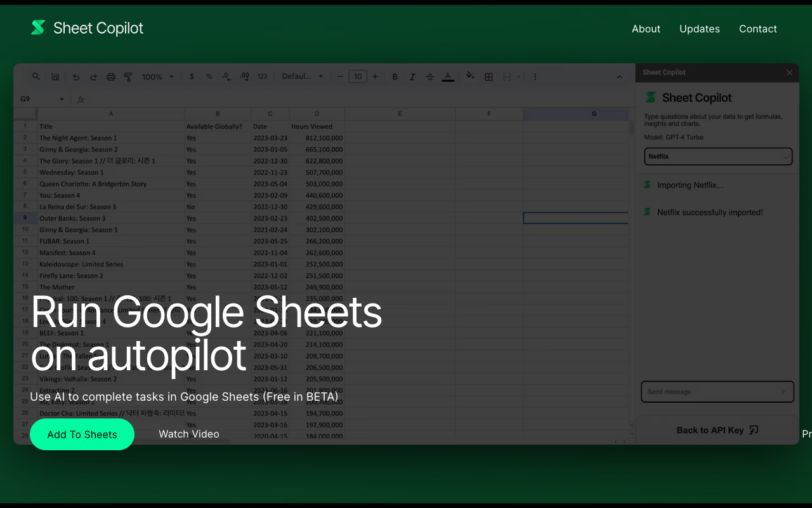Click the 'The Night Agent: Season 1' cell
This screenshot has width=812, height=508.
point(111,138)
